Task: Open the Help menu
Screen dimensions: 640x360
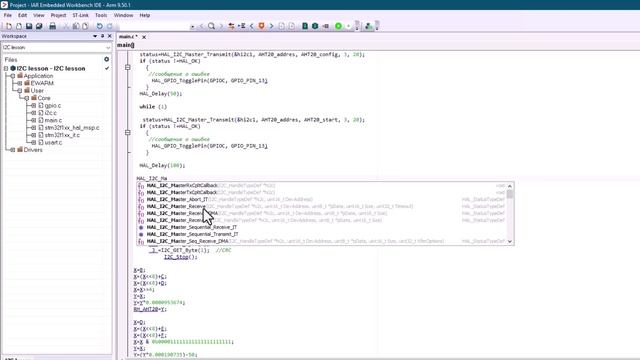Action: tap(145, 15)
